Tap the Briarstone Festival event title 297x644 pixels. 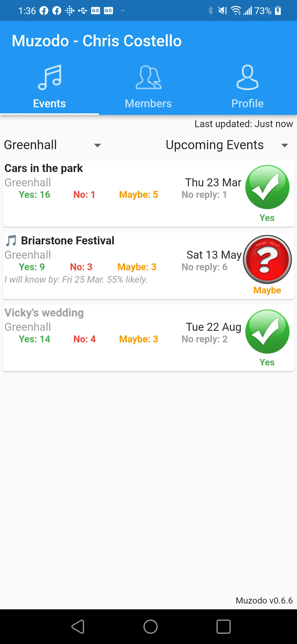point(68,241)
